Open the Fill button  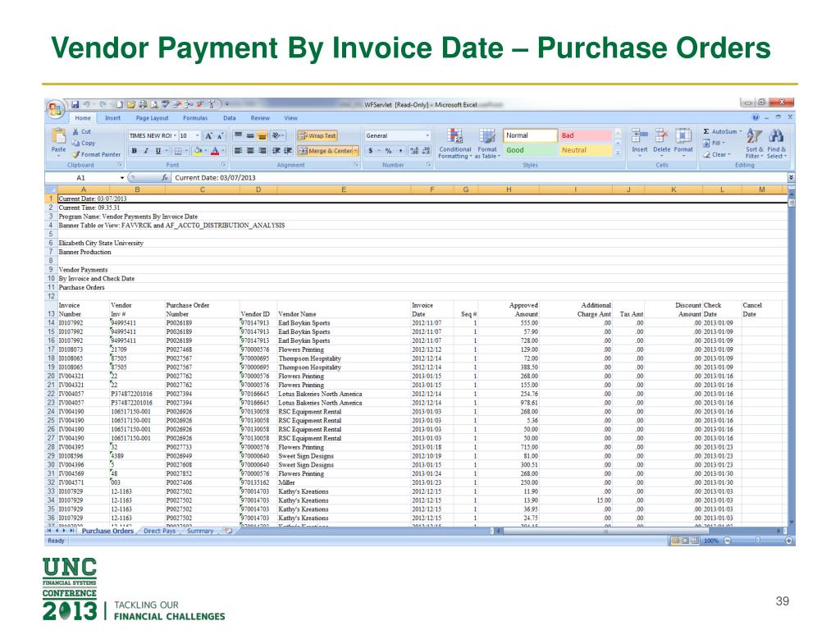(714, 143)
